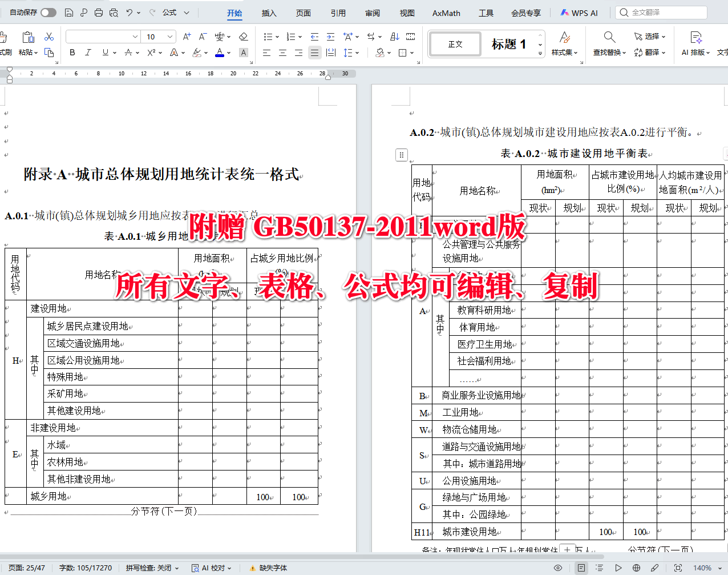Image resolution: width=728 pixels, height=575 pixels.
Task: Apply bold formatting
Action: tap(72, 53)
